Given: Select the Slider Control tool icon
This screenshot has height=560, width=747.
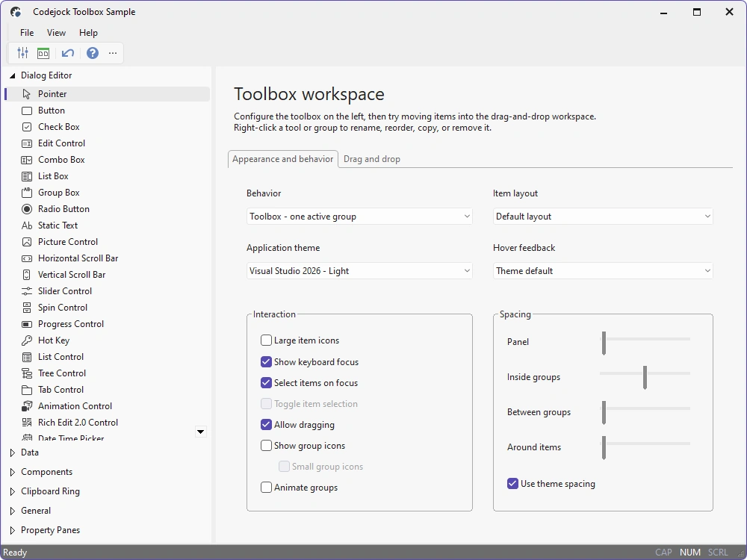Looking at the screenshot, I should pos(27,291).
